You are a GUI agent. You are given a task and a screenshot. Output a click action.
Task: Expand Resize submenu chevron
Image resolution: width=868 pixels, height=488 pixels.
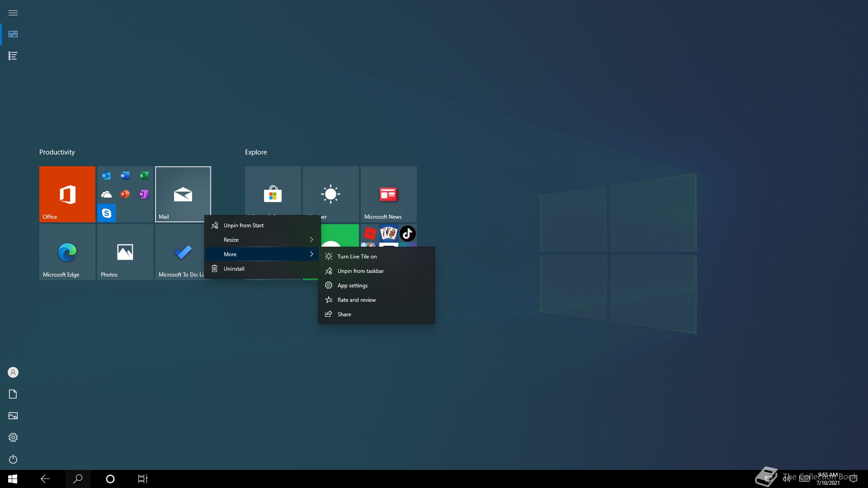311,240
